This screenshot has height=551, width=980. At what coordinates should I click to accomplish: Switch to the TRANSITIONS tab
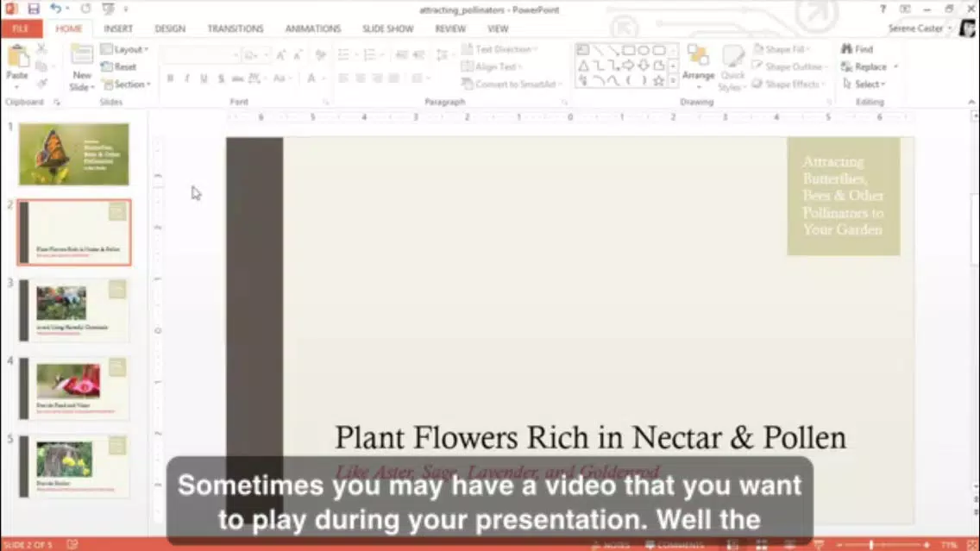[236, 28]
